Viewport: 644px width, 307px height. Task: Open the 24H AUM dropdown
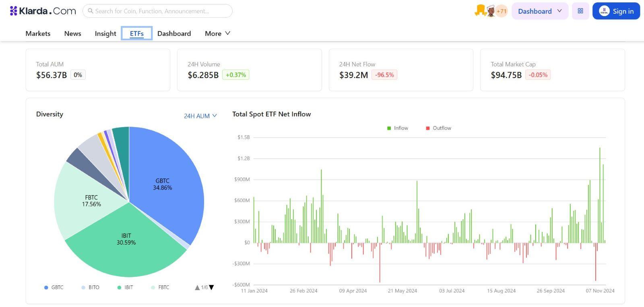pyautogui.click(x=200, y=116)
